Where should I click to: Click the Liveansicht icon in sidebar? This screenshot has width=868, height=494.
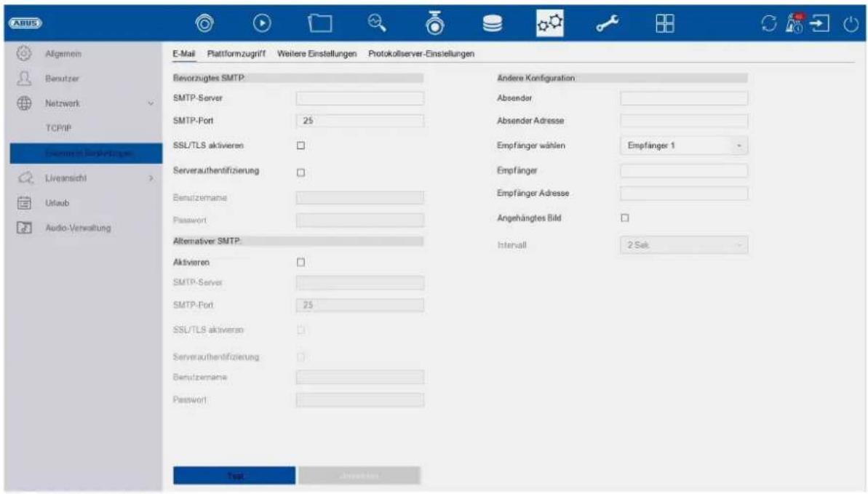(25, 178)
